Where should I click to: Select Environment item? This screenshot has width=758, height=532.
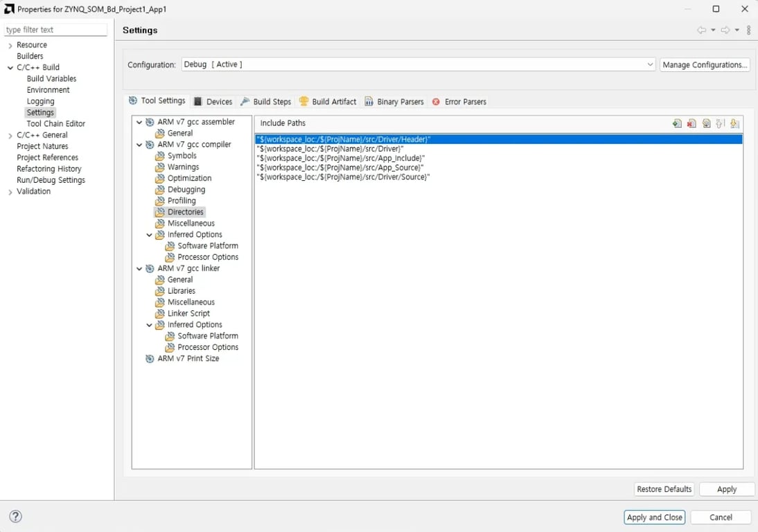pyautogui.click(x=48, y=90)
